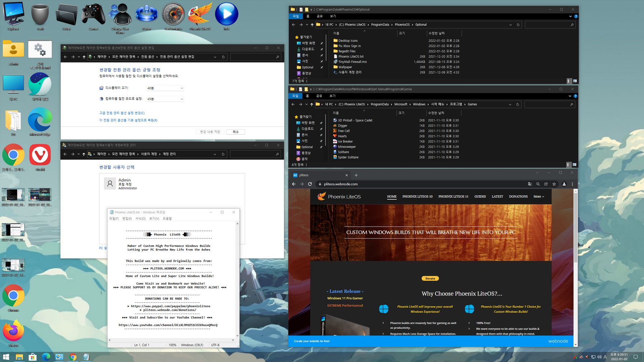Image resolution: width=644 pixels, height=362 pixels.
Task: Expand address dropdown in Games explorer window
Action: (x=510, y=105)
